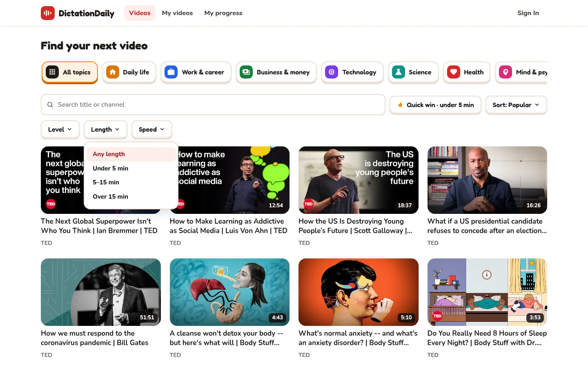
Task: Expand the Speed filter dropdown
Action: [151, 130]
